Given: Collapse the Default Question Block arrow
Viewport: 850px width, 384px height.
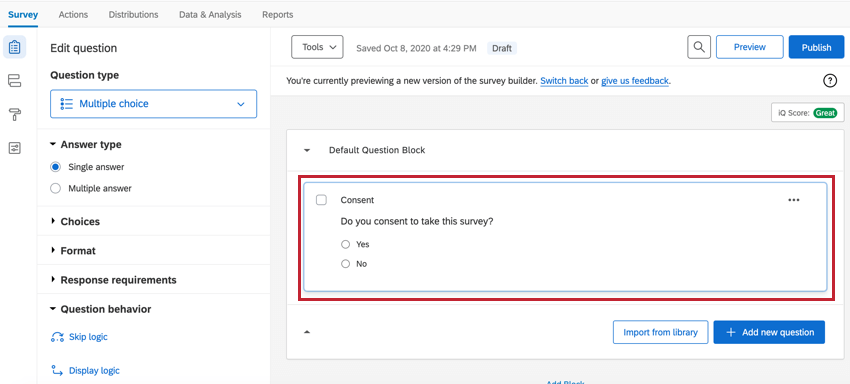Looking at the screenshot, I should coord(307,150).
